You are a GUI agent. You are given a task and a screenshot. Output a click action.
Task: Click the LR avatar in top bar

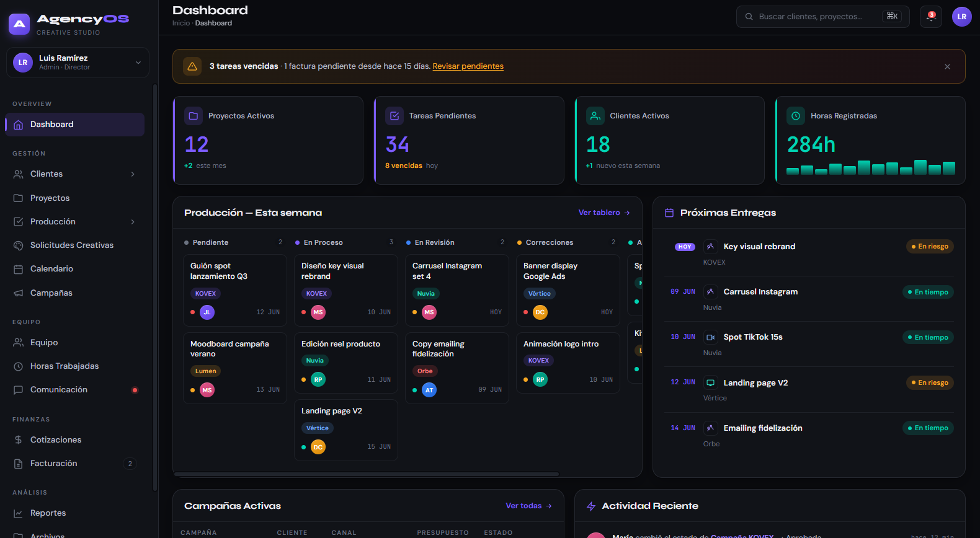pos(962,17)
